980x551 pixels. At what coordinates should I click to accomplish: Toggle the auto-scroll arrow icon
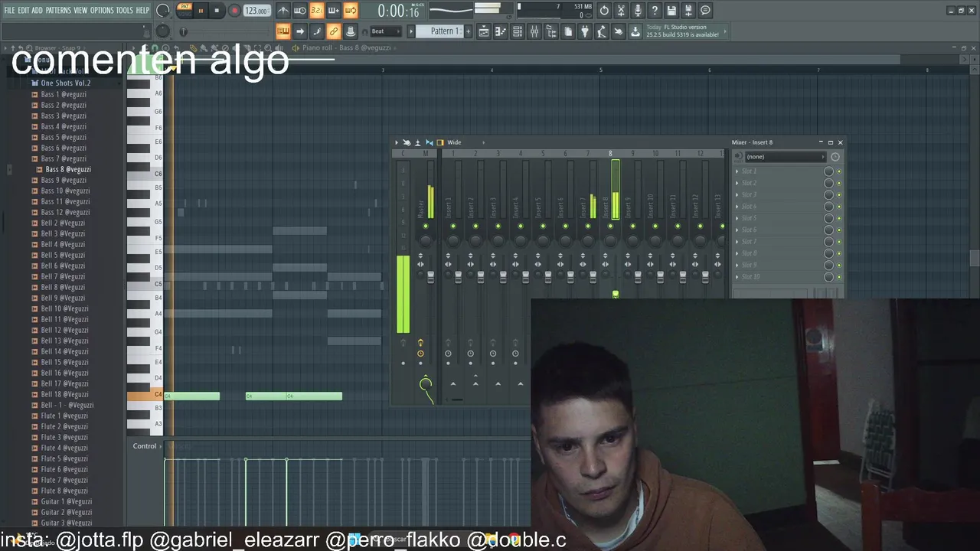(x=300, y=31)
